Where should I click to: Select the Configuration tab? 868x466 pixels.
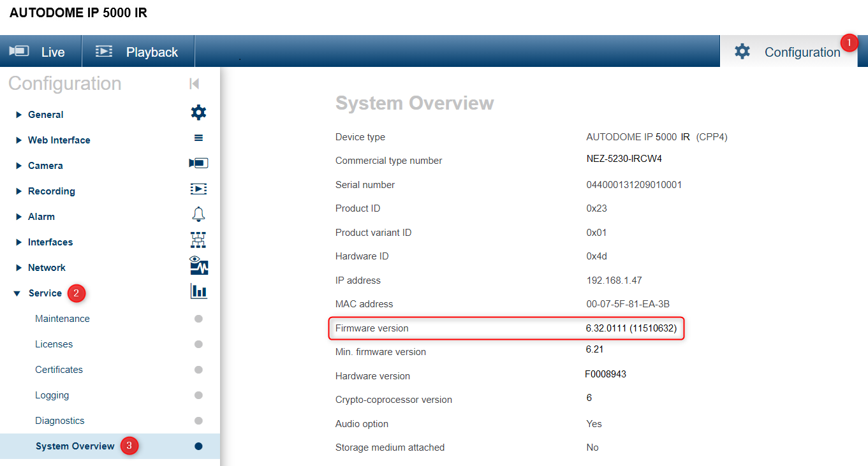[x=788, y=52]
